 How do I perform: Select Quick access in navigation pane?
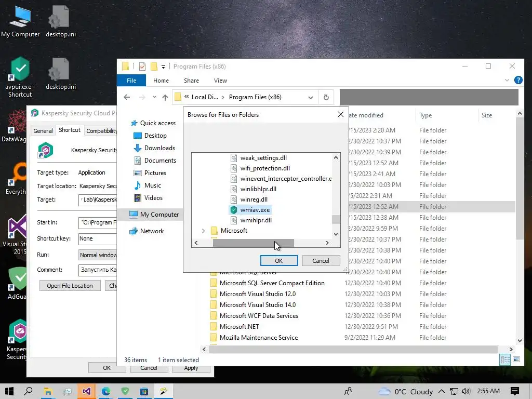click(x=153, y=123)
